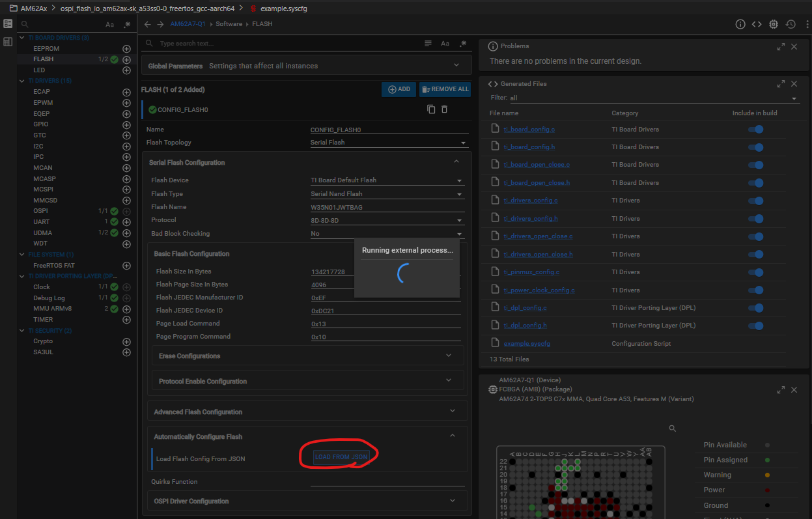Maximize the Generated Files panel
Image resolution: width=812 pixels, height=519 pixels.
(781, 84)
